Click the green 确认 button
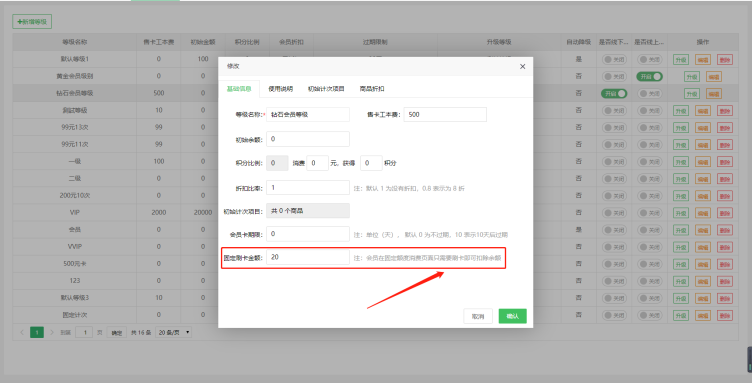The image size is (752, 383). point(513,316)
